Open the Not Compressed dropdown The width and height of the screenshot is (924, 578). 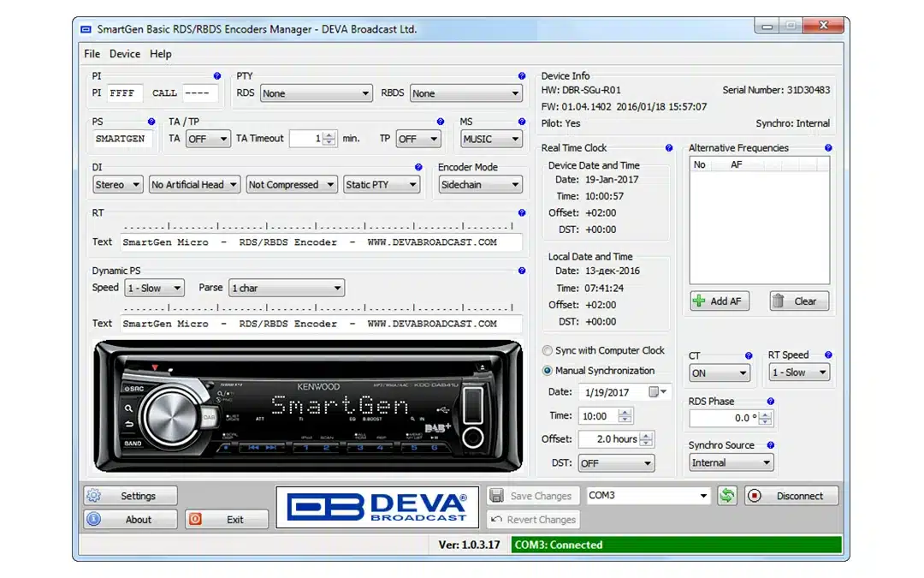292,185
